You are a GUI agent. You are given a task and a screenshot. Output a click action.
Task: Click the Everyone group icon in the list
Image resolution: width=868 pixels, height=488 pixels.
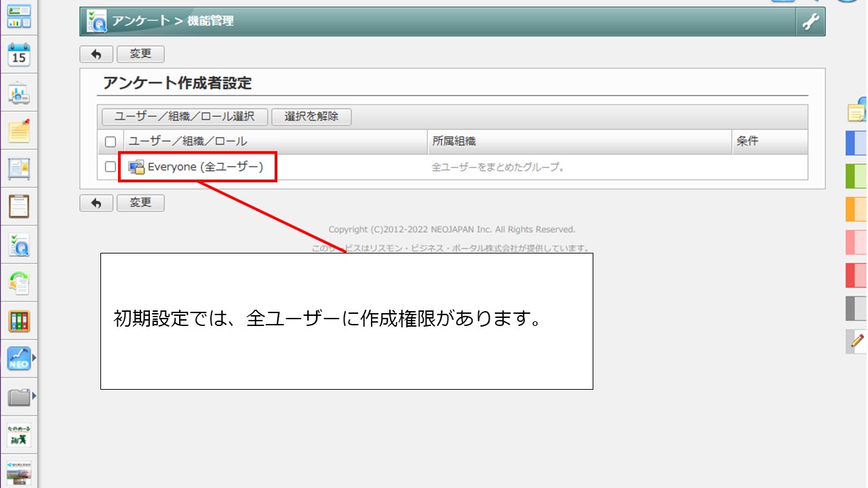click(136, 167)
